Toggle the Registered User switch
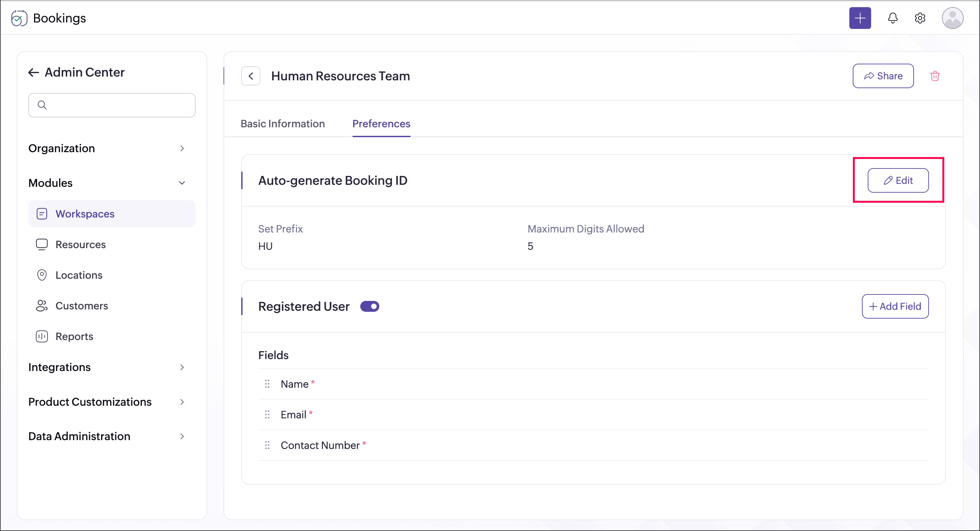The image size is (980, 531). (x=370, y=306)
